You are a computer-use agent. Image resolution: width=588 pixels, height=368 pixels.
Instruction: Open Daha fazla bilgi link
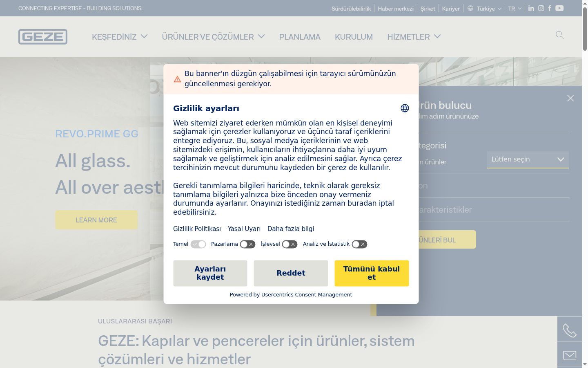point(291,229)
